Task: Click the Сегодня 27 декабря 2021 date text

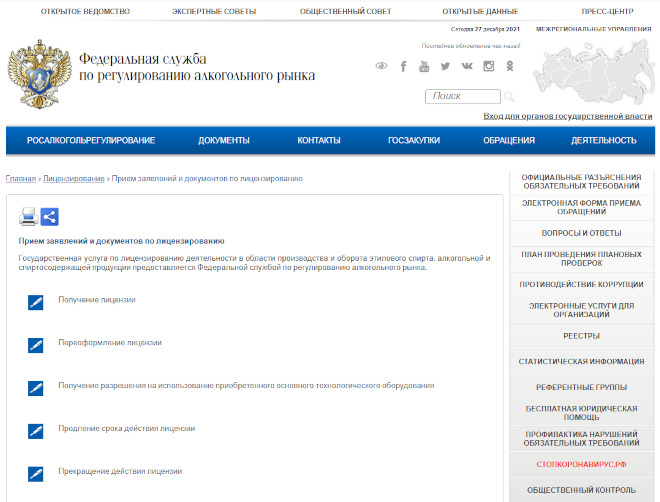Action: click(485, 29)
